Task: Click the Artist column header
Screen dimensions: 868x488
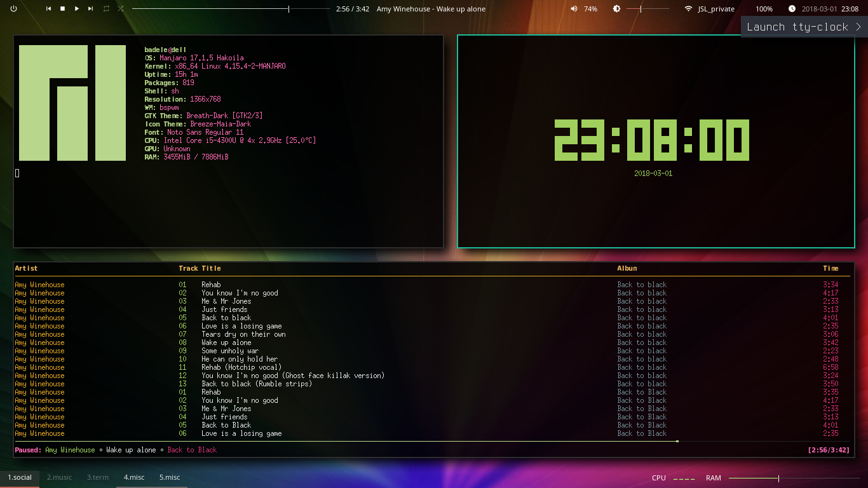Action: [x=26, y=268]
